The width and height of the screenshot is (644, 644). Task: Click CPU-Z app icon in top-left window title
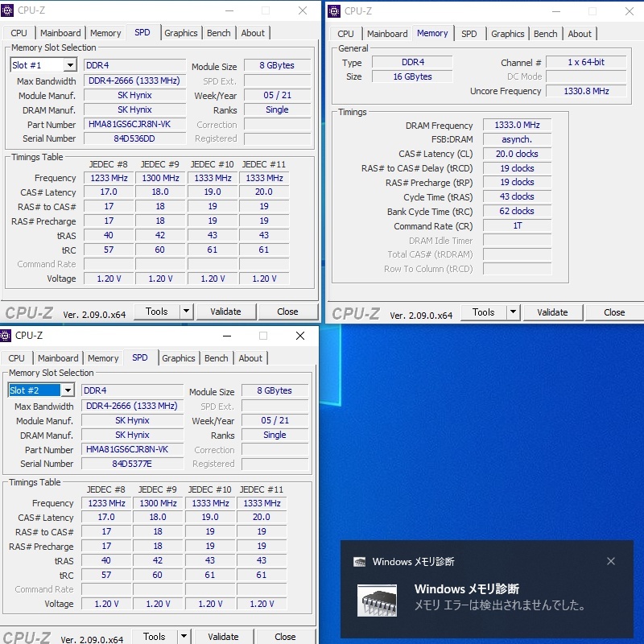click(x=7, y=10)
